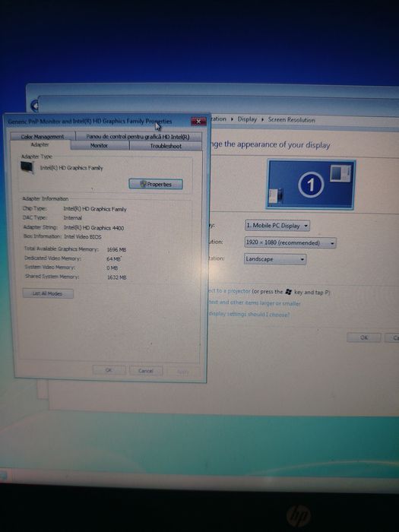Click the 0 MB system video memory value

(112, 268)
